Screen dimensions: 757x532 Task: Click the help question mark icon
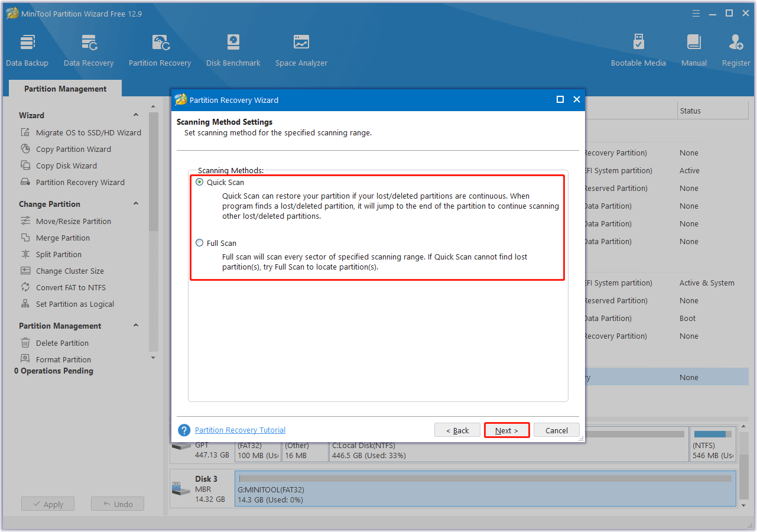click(183, 430)
